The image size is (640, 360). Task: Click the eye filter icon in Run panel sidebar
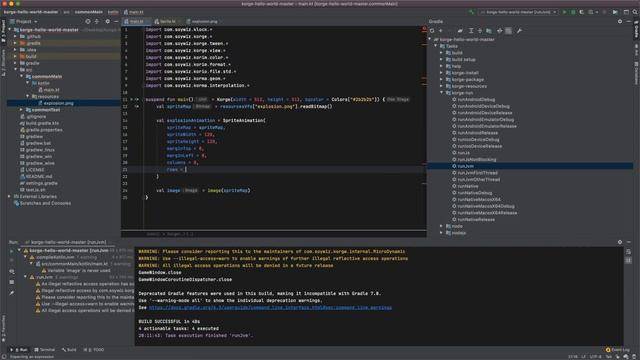pyautogui.click(x=11, y=271)
